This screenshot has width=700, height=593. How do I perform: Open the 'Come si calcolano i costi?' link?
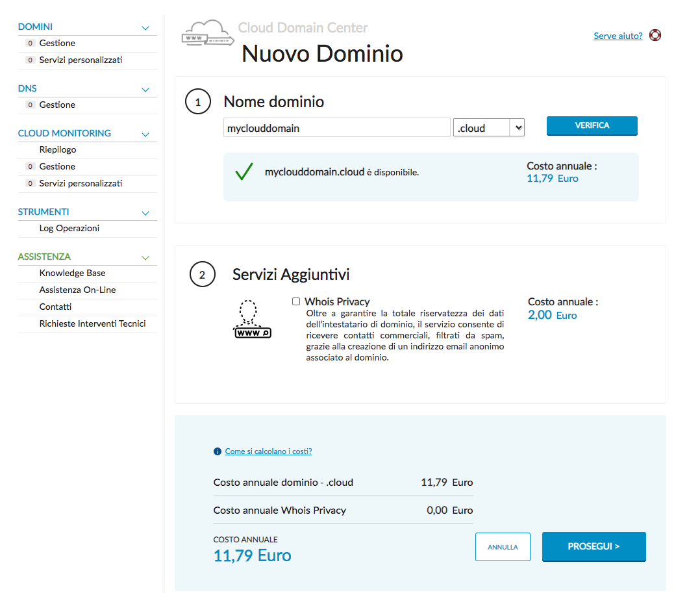(x=268, y=451)
